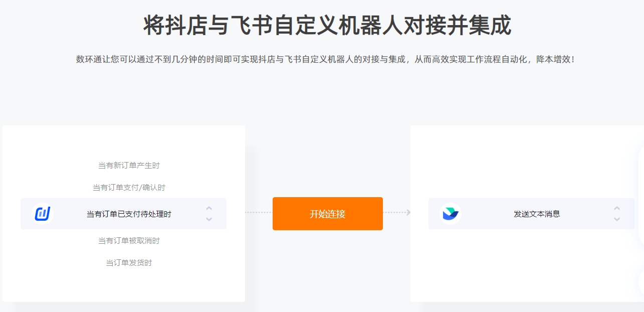The height and width of the screenshot is (312, 644).
Task: Click the down chevron beside 发送文本消息
Action: click(617, 219)
